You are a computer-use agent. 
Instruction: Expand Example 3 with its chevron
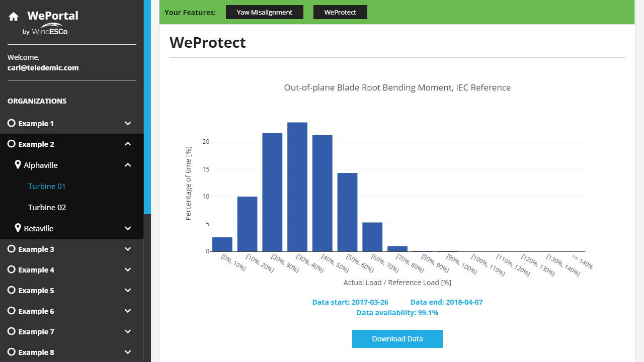pyautogui.click(x=128, y=249)
